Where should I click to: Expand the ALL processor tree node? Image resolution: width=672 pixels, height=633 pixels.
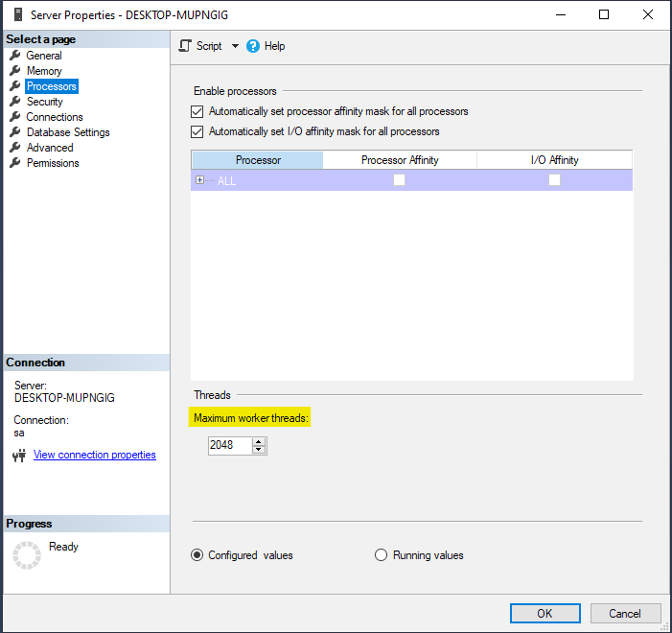(199, 180)
